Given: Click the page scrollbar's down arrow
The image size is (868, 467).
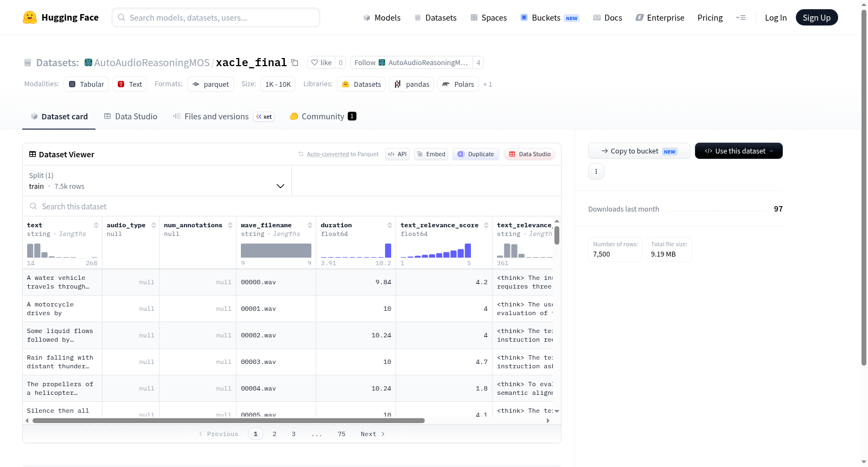Looking at the screenshot, I should [864, 462].
